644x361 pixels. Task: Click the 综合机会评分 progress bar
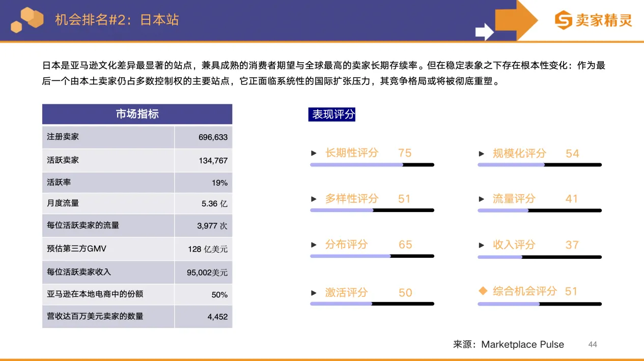click(x=539, y=304)
